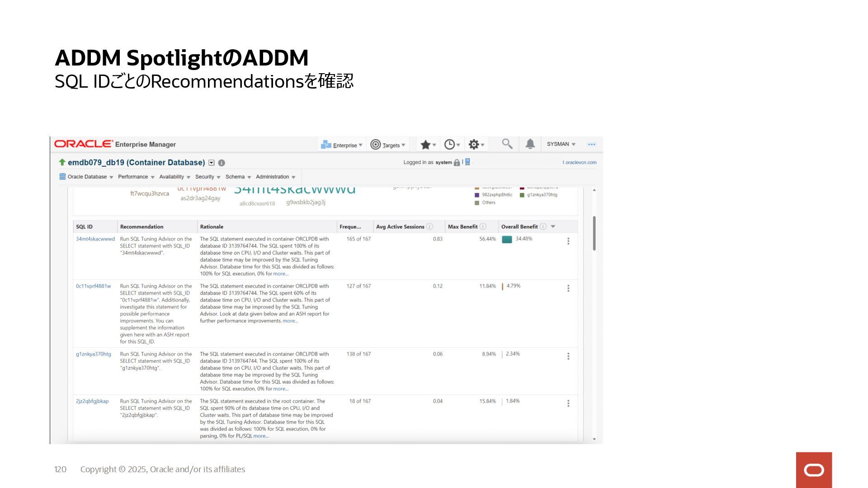
Task: Open the Favorites star menu
Action: (x=428, y=145)
